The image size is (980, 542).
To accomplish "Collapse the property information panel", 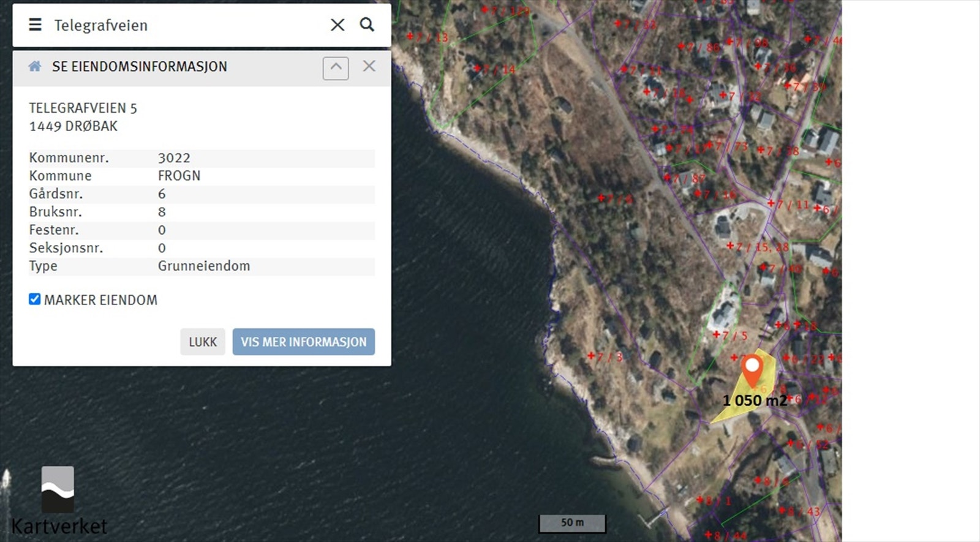I will point(336,67).
